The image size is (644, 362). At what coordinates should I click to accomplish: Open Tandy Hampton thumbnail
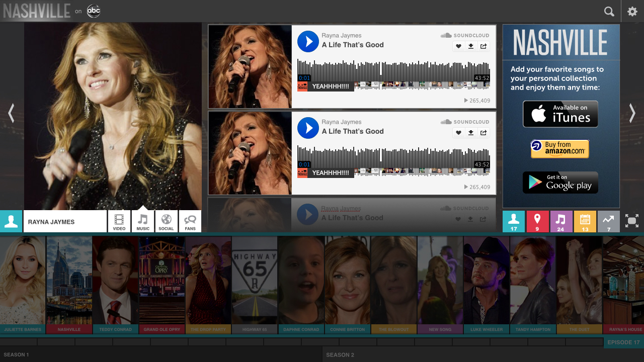pos(533,285)
